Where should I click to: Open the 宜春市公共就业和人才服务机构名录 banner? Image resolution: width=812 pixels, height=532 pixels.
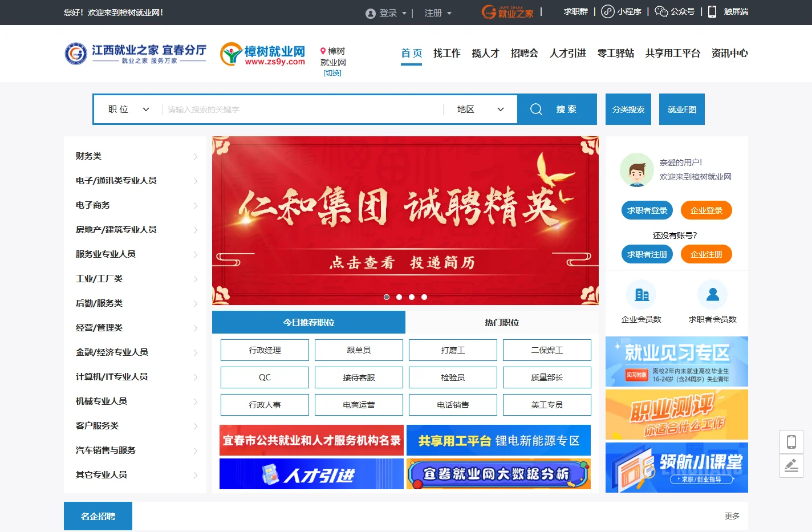point(311,440)
